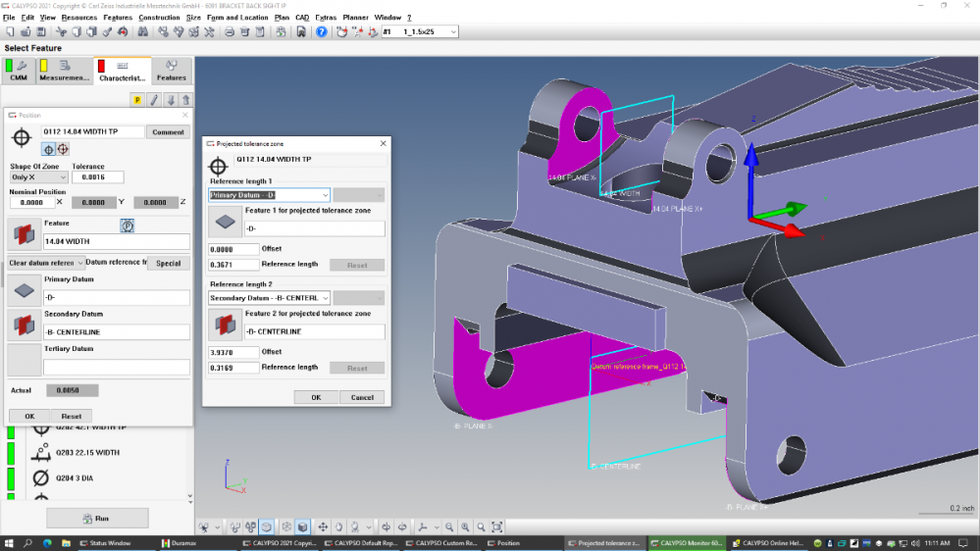
Task: Open the Shape Of Zone dropdown
Action: click(x=37, y=177)
